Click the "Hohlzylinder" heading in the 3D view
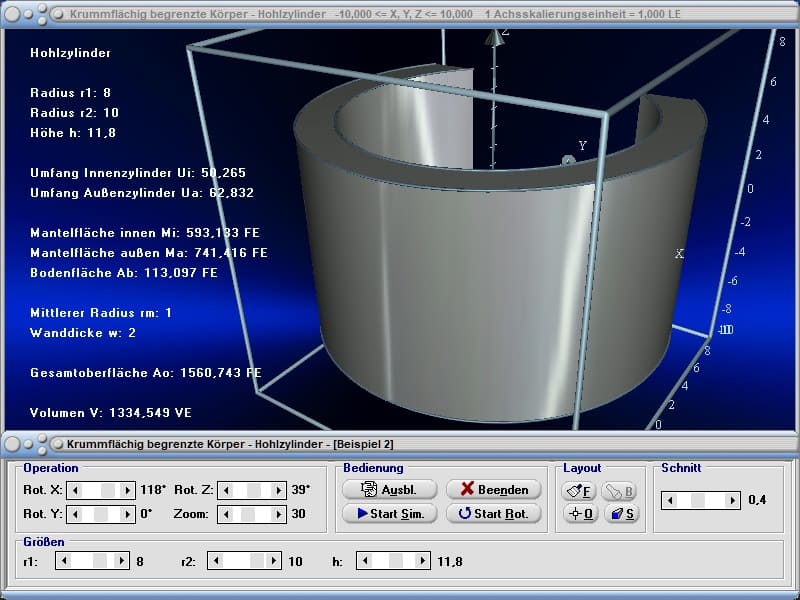 tap(70, 53)
